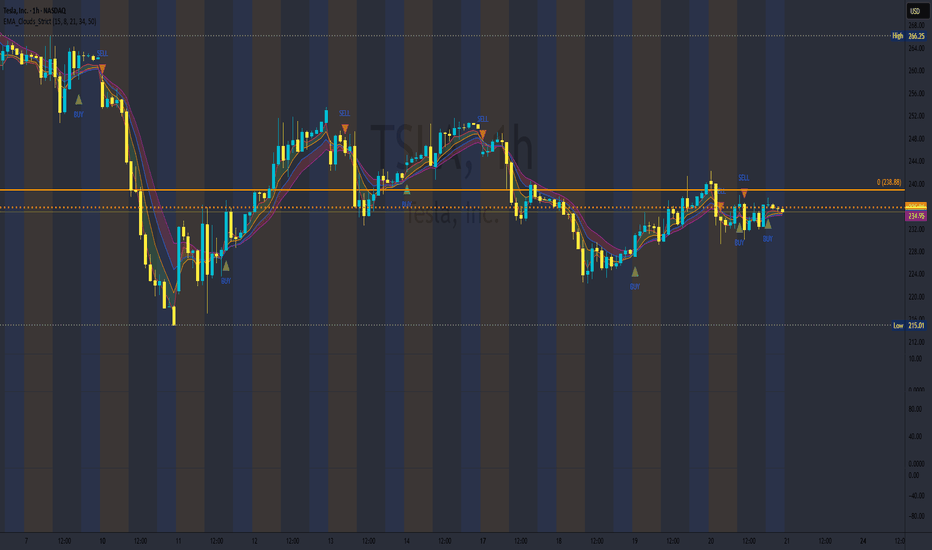Screen dimensions: 932x550
Task: Click date 24 on the time axis
Action: (863, 541)
